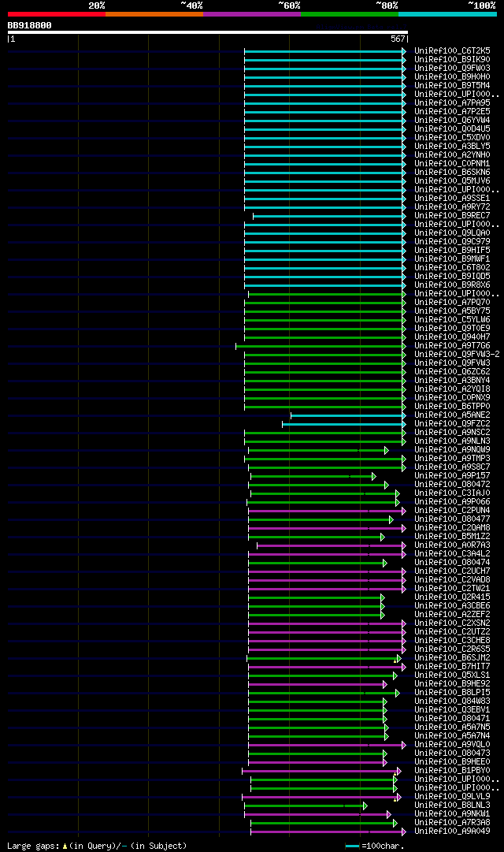504x852 pixels.
Task: Open hit UniRef100_A9NKW1
Action: pyautogui.click(x=452, y=815)
